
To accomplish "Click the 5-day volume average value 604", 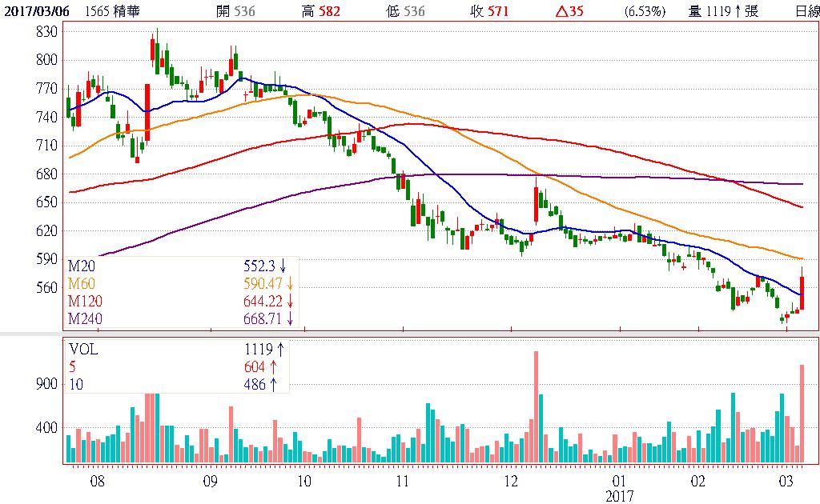I will [255, 366].
